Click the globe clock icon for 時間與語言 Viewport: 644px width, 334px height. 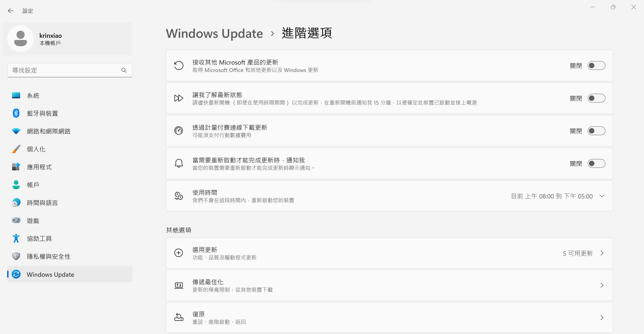[x=16, y=203]
